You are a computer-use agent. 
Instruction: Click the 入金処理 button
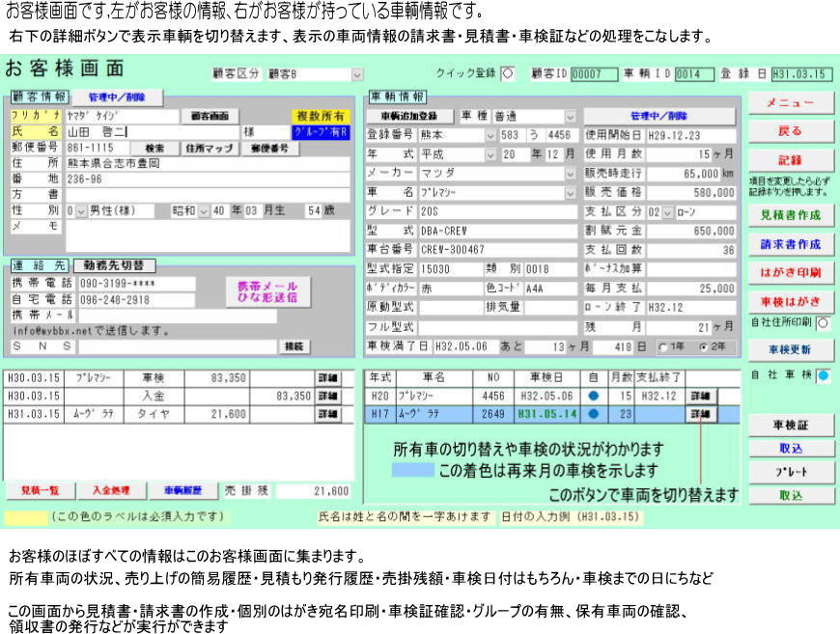[x=111, y=490]
